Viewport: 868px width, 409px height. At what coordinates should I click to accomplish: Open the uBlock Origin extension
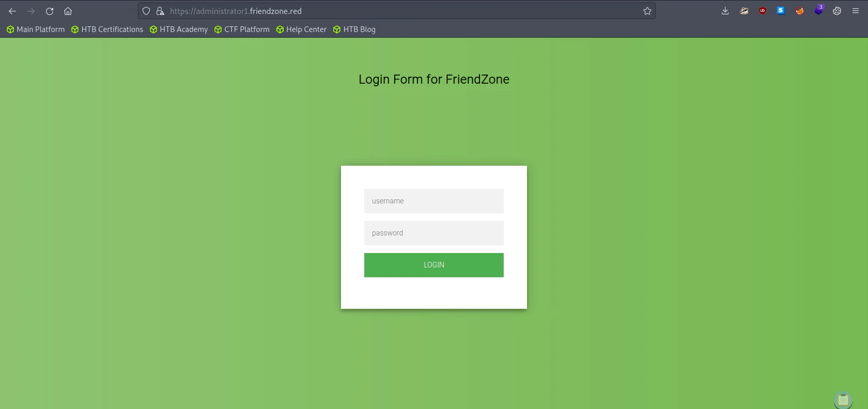point(763,11)
